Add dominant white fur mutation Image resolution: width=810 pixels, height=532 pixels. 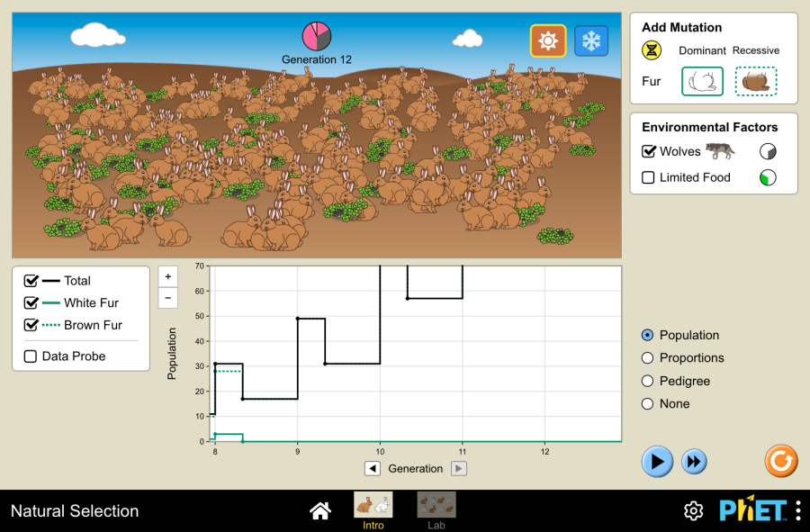(x=702, y=81)
